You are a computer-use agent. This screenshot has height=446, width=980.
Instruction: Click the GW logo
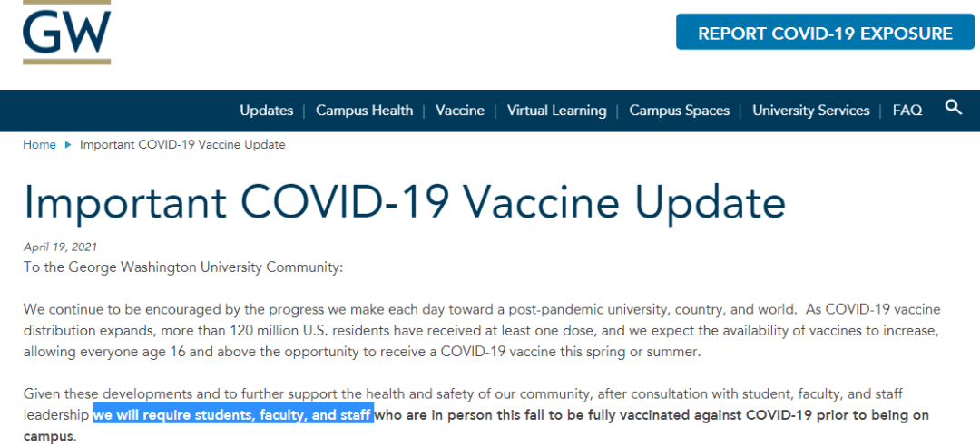click(x=67, y=31)
